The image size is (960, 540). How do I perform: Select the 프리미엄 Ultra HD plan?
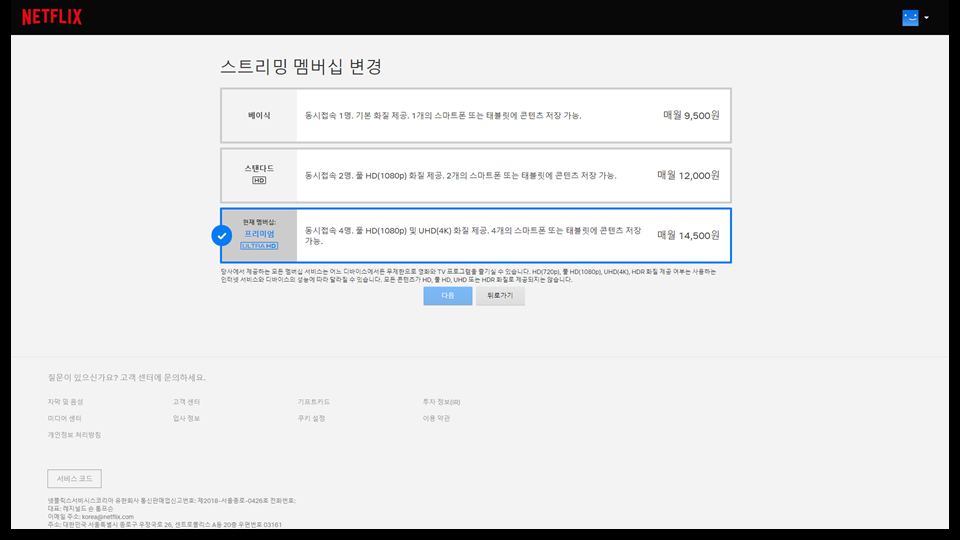pyautogui.click(x=476, y=235)
